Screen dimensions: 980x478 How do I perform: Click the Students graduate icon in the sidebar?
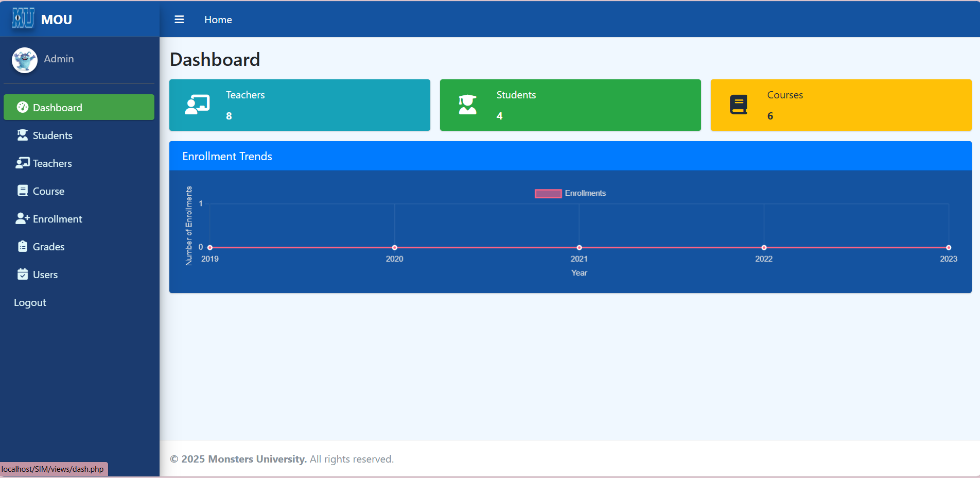(x=23, y=135)
